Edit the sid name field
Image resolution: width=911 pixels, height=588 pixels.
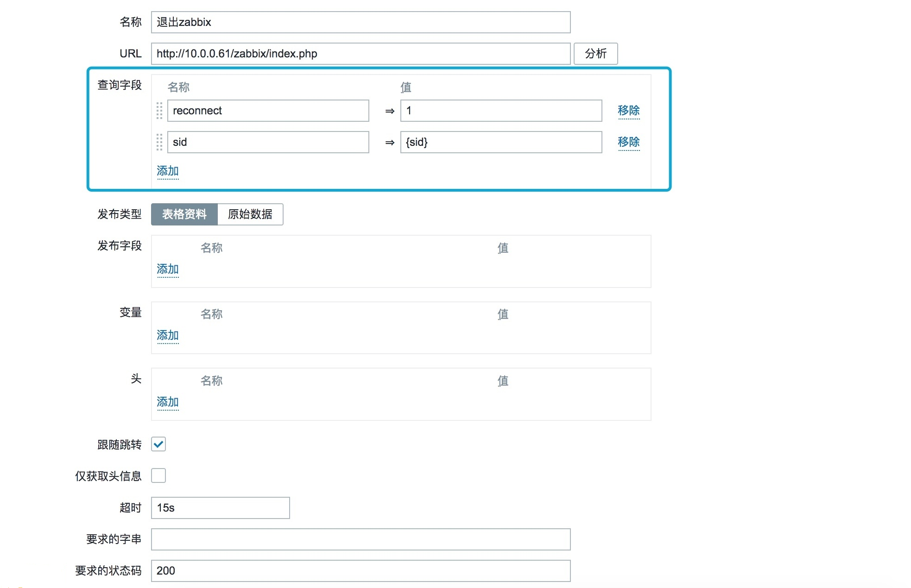268,142
